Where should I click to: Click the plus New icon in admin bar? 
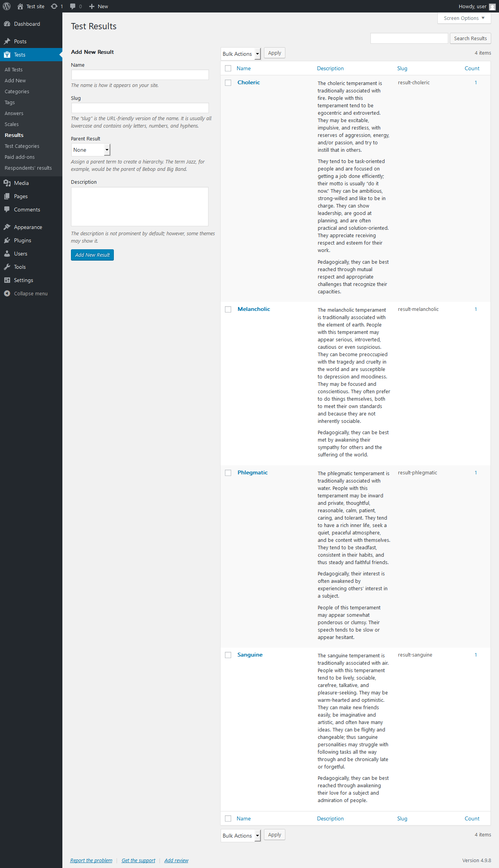pyautogui.click(x=92, y=6)
